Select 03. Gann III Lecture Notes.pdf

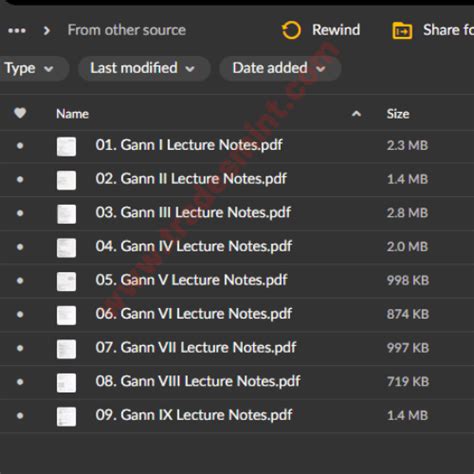(193, 213)
